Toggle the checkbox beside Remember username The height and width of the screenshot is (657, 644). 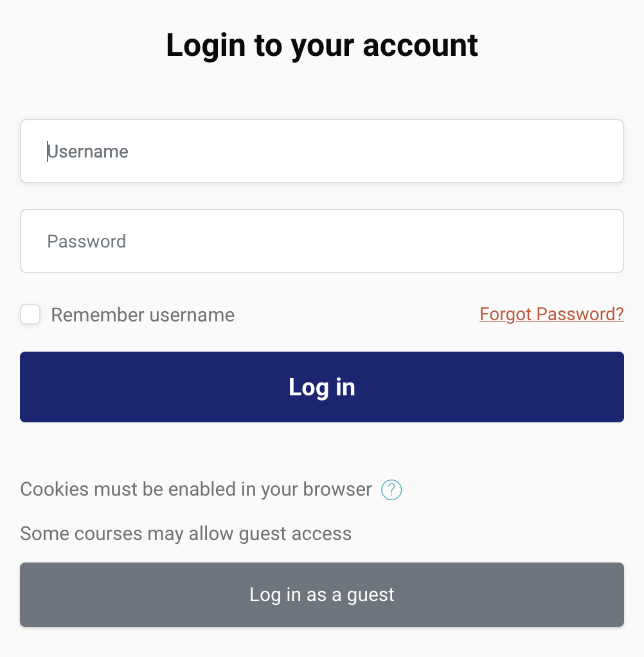point(30,315)
